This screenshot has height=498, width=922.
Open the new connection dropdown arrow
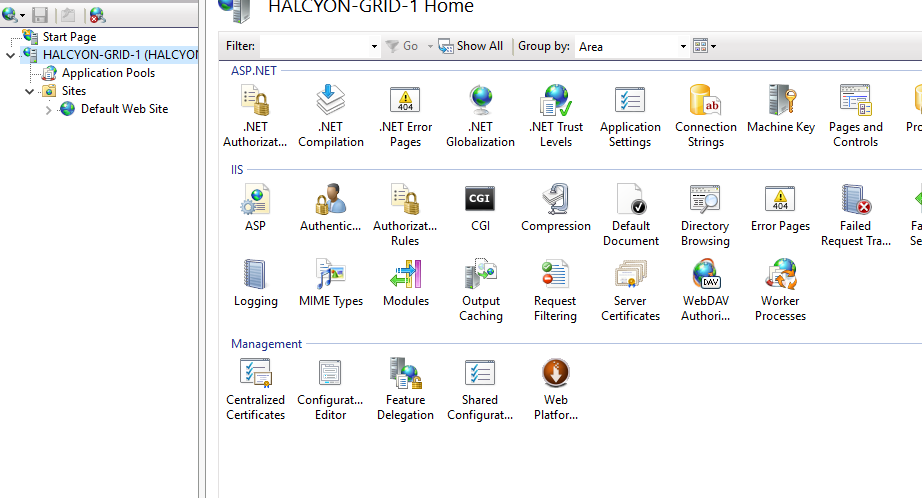[x=22, y=15]
